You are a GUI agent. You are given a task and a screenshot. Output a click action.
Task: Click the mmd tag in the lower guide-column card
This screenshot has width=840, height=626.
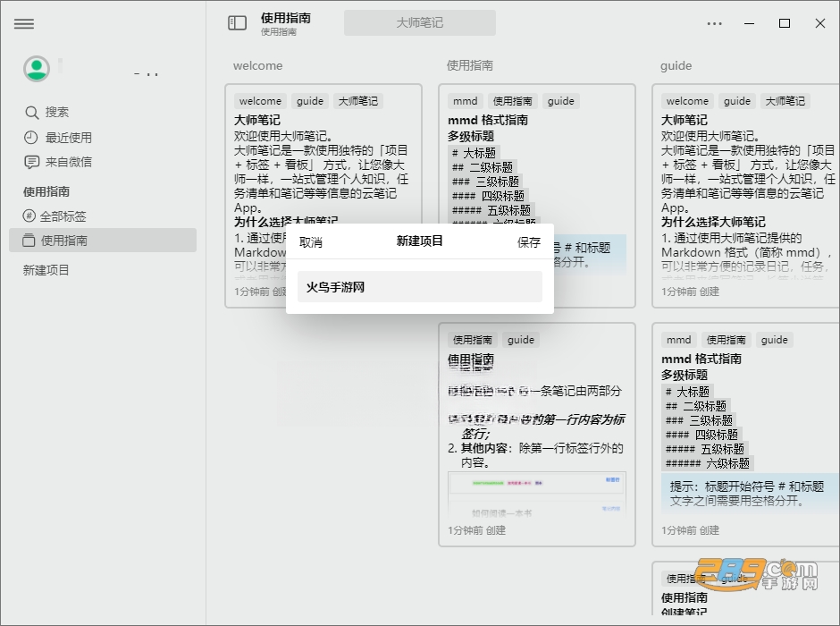click(679, 339)
